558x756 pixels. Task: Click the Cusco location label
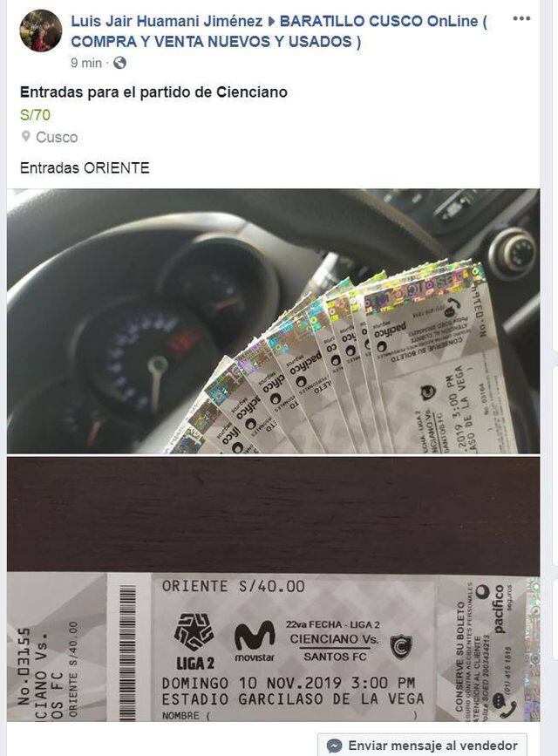pos(57,138)
